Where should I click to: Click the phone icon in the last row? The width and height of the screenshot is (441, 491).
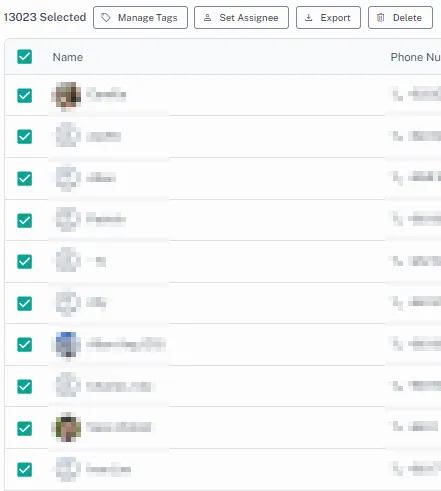pos(397,468)
